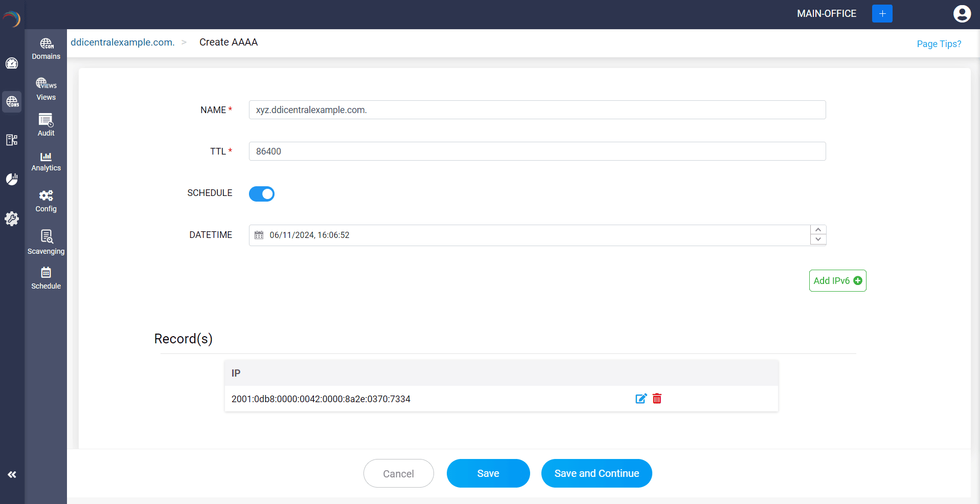The height and width of the screenshot is (504, 980).
Task: Open the Scavenging section
Action: coord(46,243)
